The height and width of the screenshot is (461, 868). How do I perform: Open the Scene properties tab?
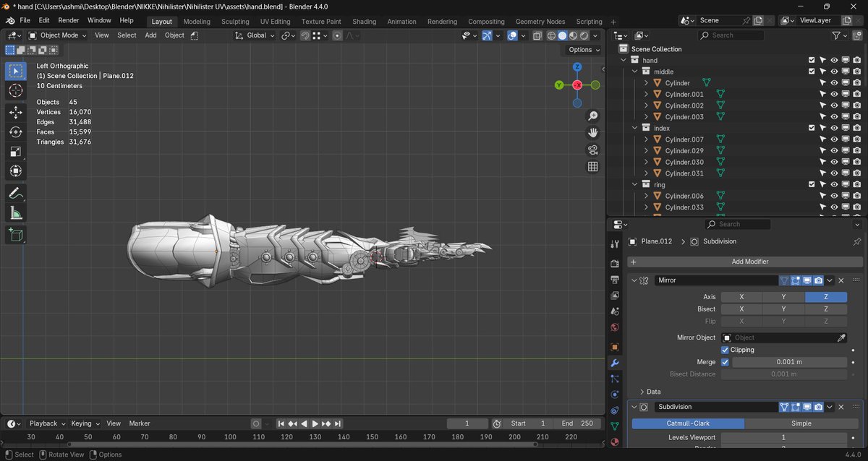pos(615,312)
